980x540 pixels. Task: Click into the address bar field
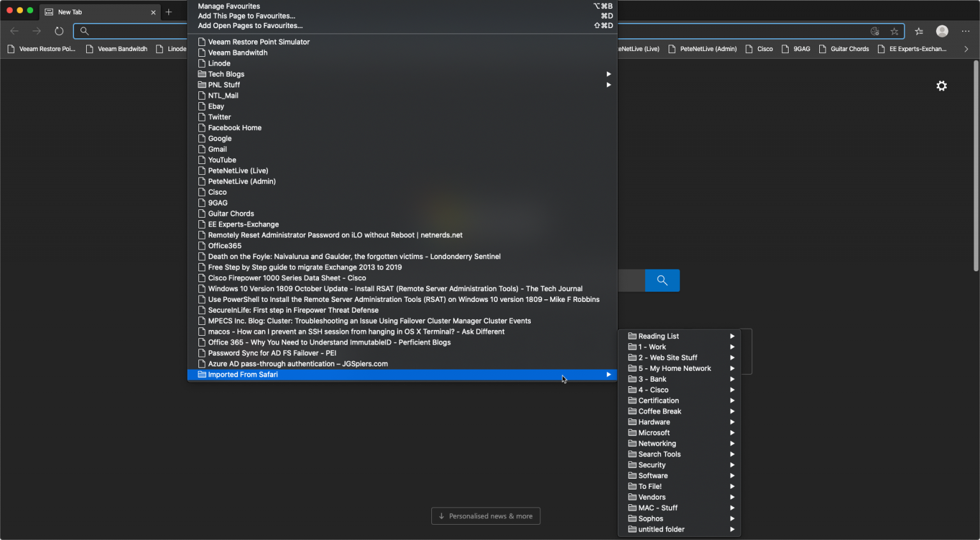click(x=489, y=31)
